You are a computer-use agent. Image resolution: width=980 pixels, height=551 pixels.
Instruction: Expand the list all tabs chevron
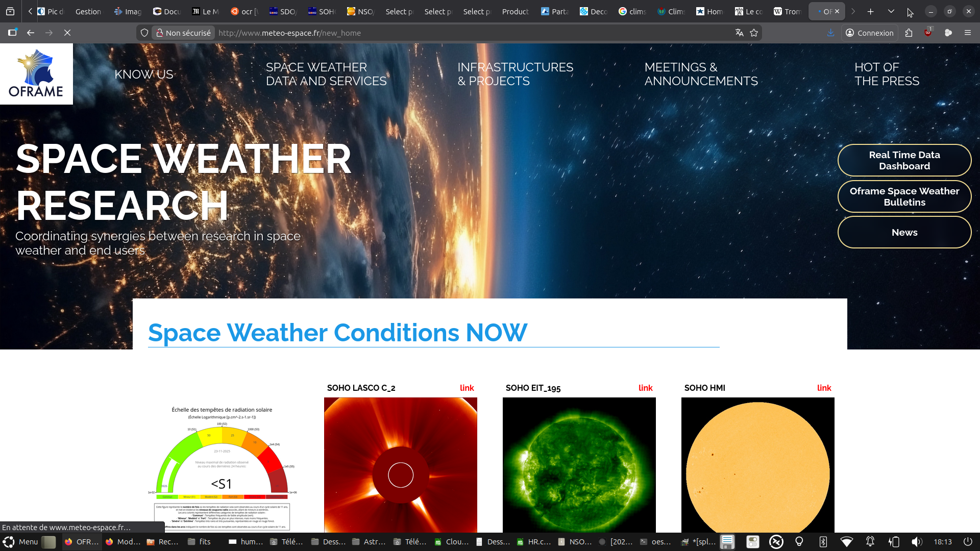[891, 11]
